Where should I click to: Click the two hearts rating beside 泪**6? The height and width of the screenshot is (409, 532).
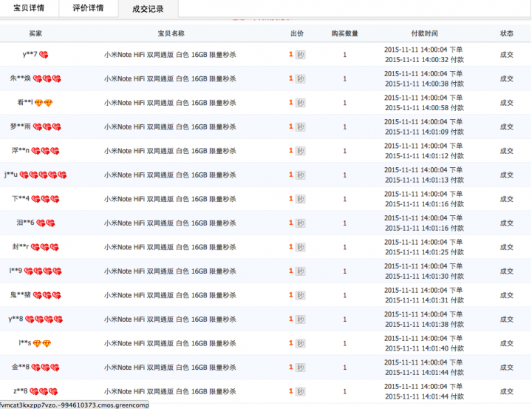point(46,223)
